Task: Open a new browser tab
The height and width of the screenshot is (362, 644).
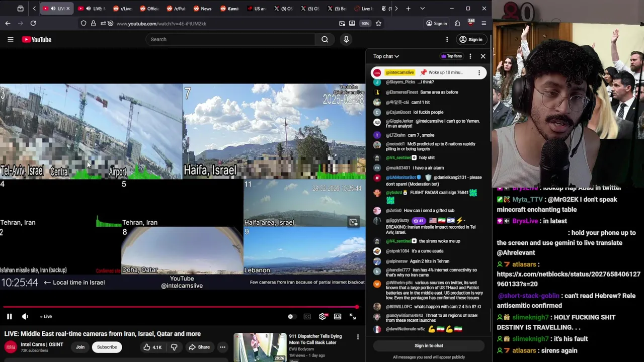Action: tap(408, 9)
